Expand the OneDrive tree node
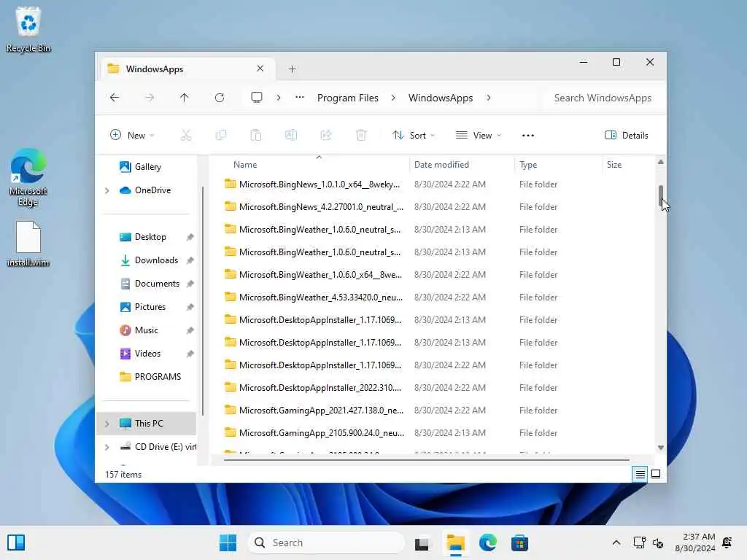Image resolution: width=747 pixels, height=560 pixels. pos(107,190)
